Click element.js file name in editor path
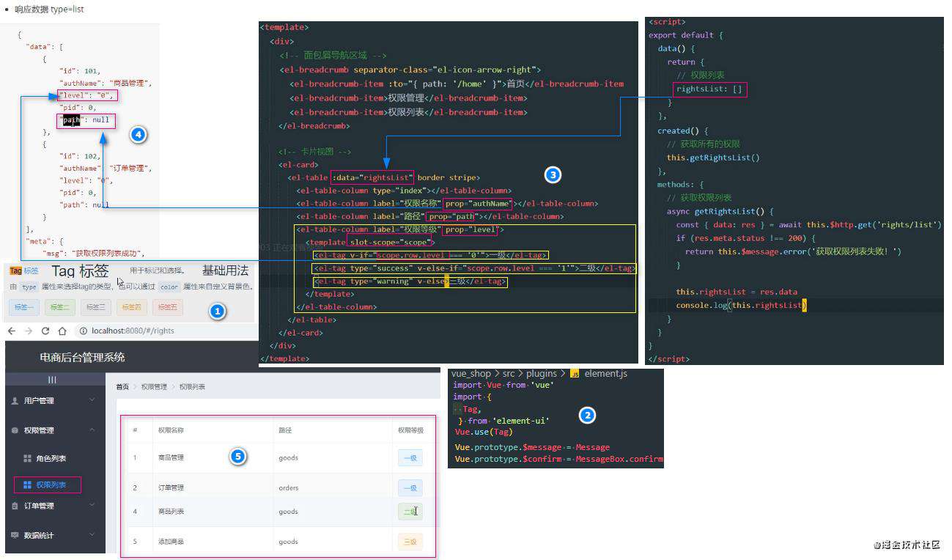 [605, 374]
